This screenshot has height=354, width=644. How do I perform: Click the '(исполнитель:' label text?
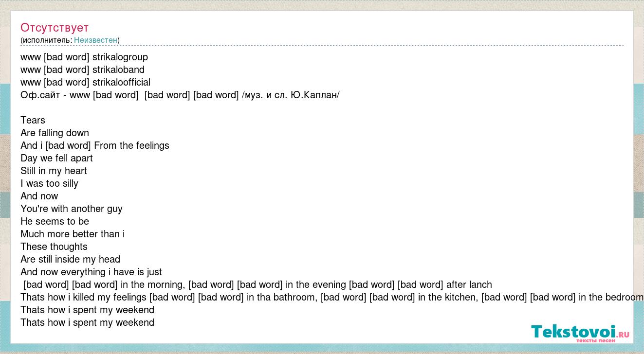coord(46,40)
